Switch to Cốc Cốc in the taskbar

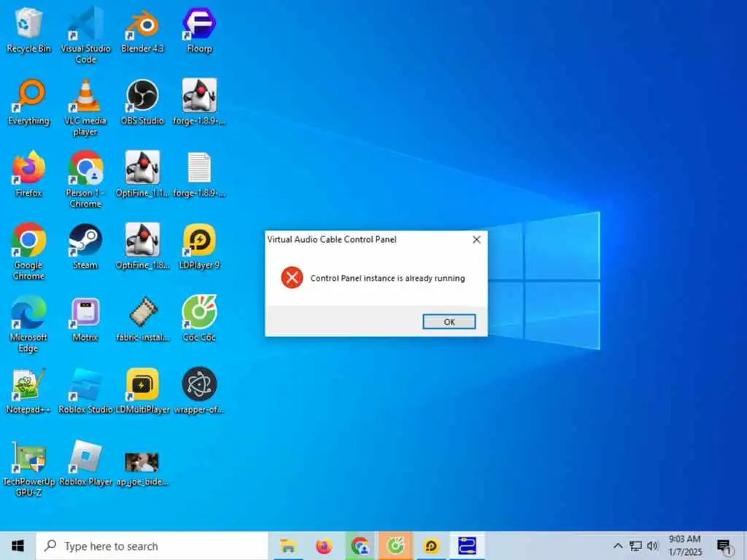[395, 545]
